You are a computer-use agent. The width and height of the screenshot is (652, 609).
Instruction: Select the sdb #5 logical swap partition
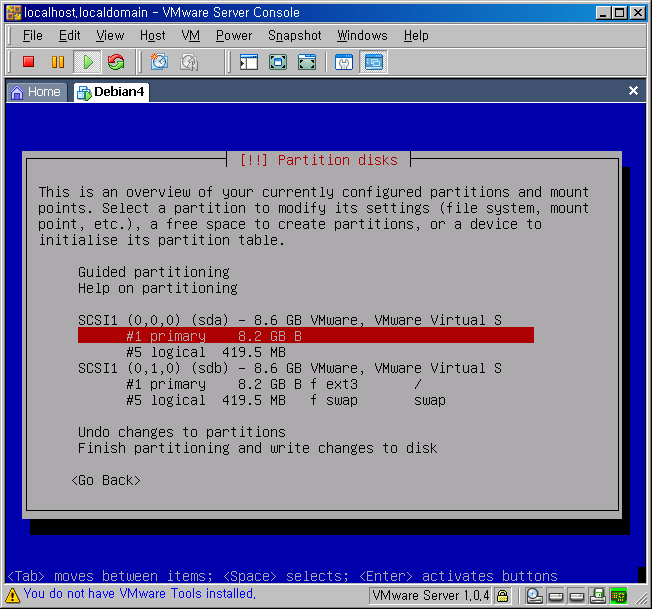point(285,400)
